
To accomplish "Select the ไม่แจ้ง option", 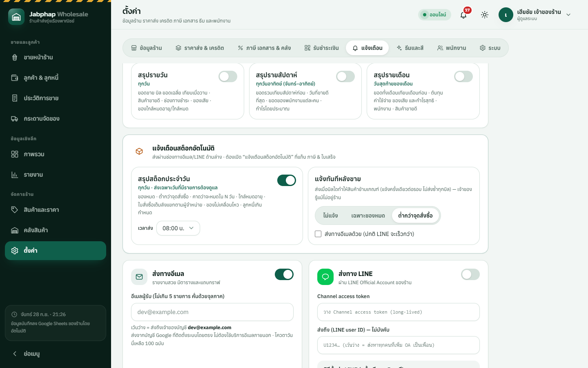I will (x=330, y=215).
